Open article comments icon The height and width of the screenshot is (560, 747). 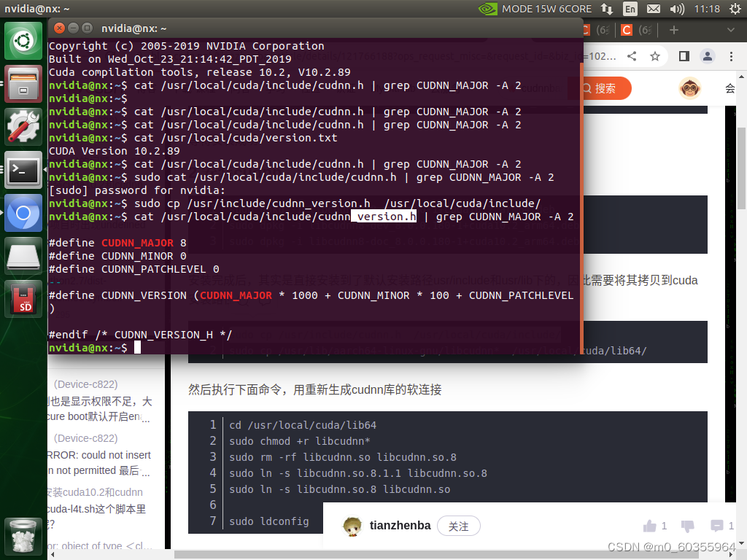[x=716, y=526]
